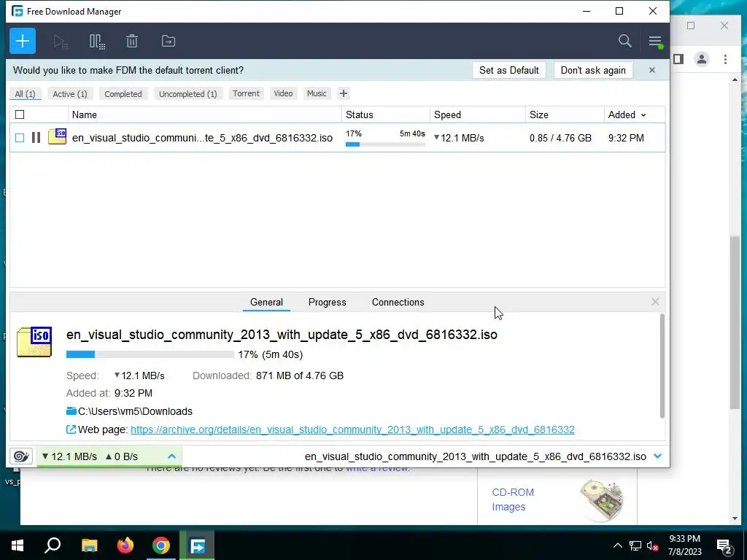Image resolution: width=747 pixels, height=560 pixels.
Task: Open Windows Start menu
Action: pos(18,545)
